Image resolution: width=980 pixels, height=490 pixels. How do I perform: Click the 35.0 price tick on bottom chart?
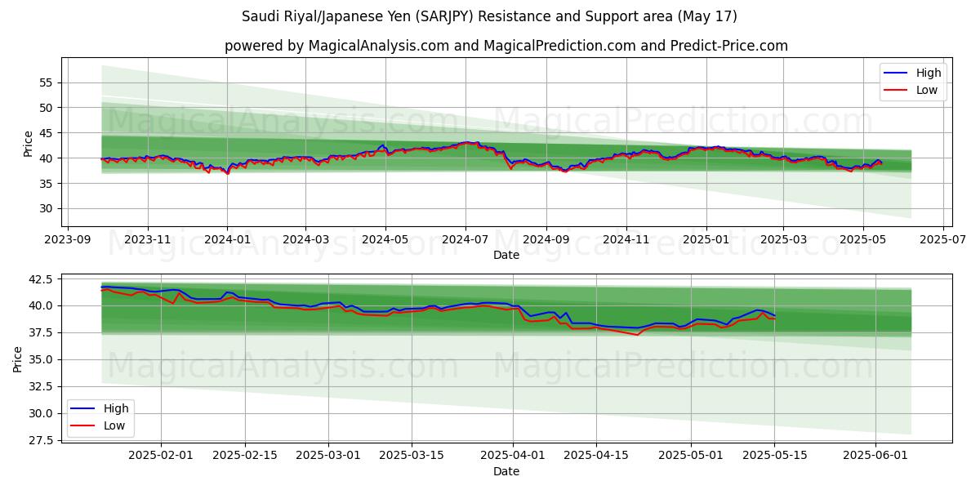coord(42,360)
